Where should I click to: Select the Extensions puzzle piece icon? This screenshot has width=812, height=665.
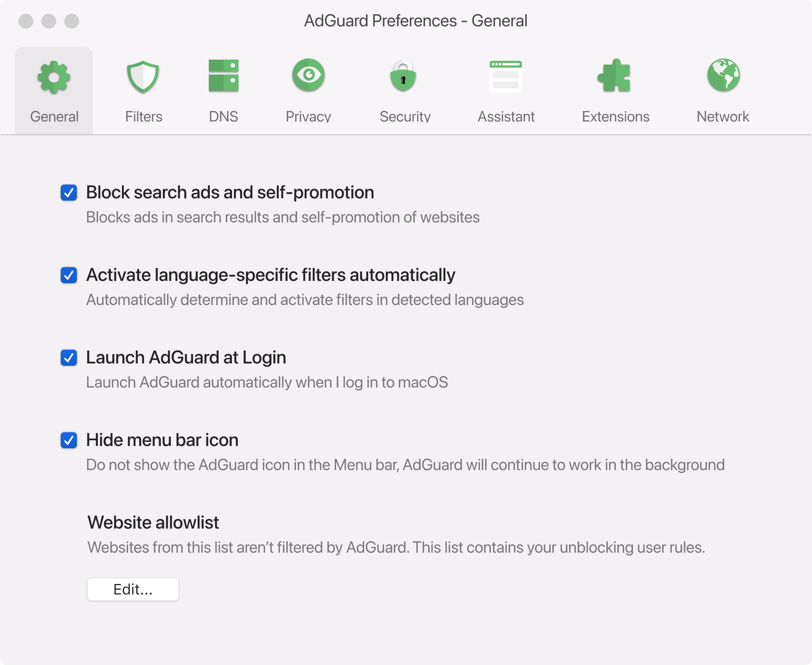615,76
